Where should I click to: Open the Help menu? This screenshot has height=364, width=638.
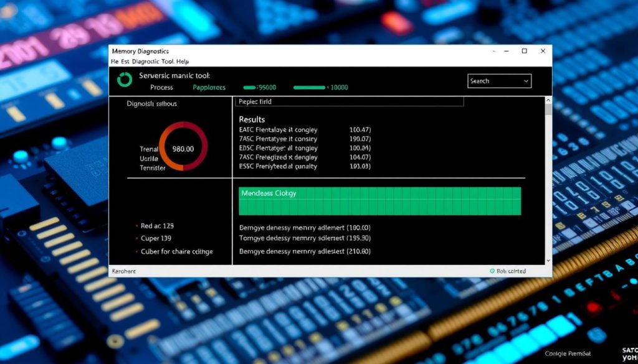click(x=183, y=62)
